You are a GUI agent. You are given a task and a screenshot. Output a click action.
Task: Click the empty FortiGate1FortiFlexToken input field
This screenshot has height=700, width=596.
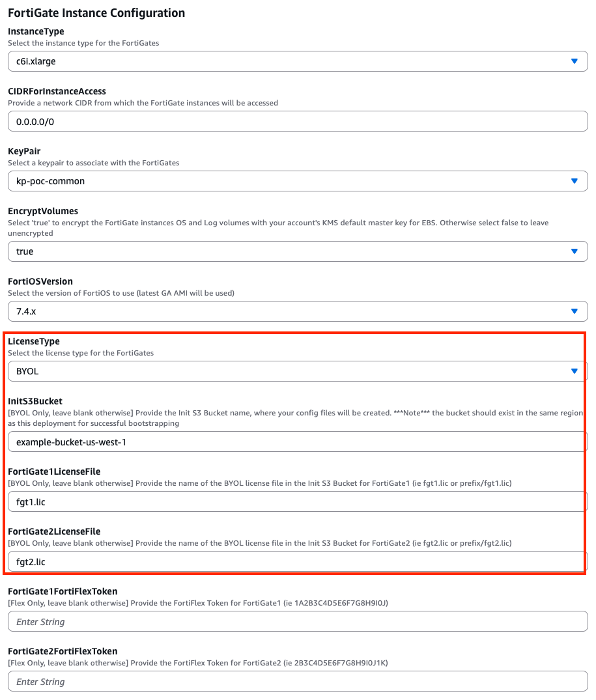tap(298, 621)
